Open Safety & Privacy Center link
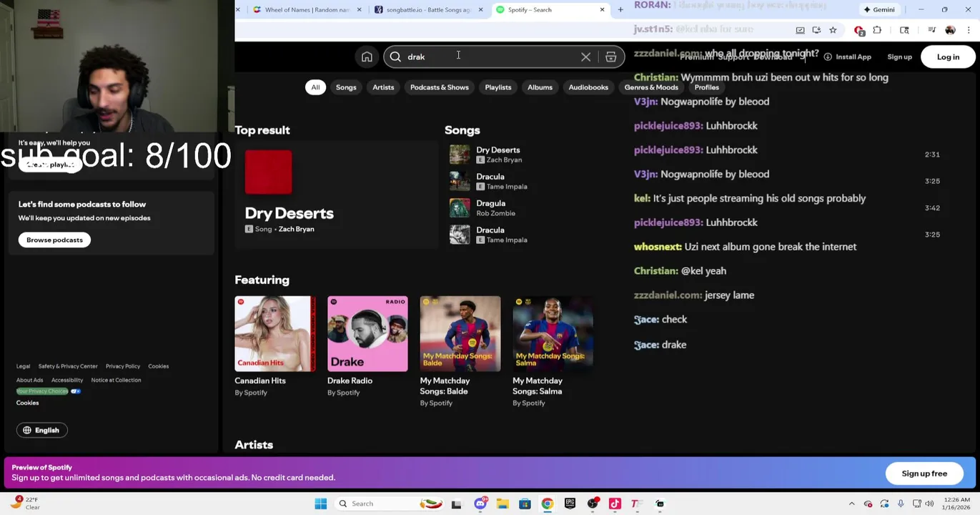 68,366
